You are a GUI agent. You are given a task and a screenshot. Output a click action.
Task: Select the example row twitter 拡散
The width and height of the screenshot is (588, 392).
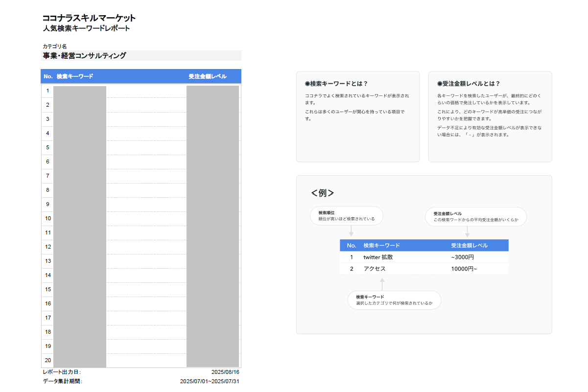[424, 257]
